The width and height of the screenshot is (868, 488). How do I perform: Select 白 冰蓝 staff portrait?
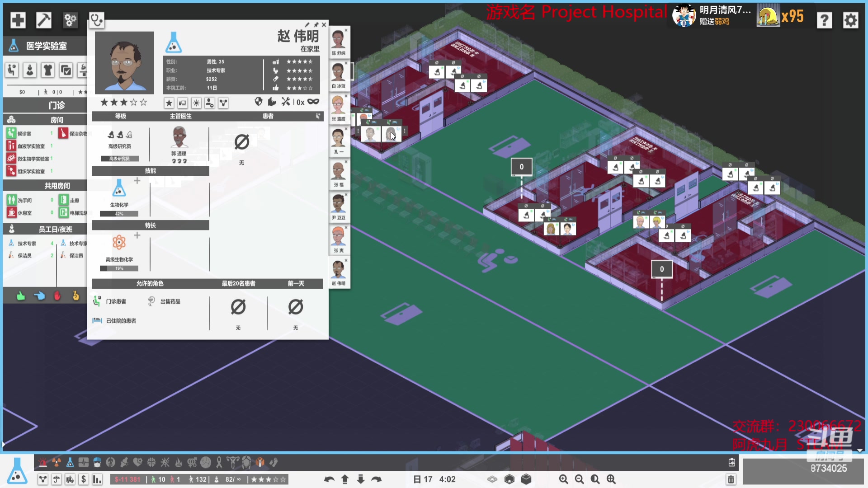339,75
